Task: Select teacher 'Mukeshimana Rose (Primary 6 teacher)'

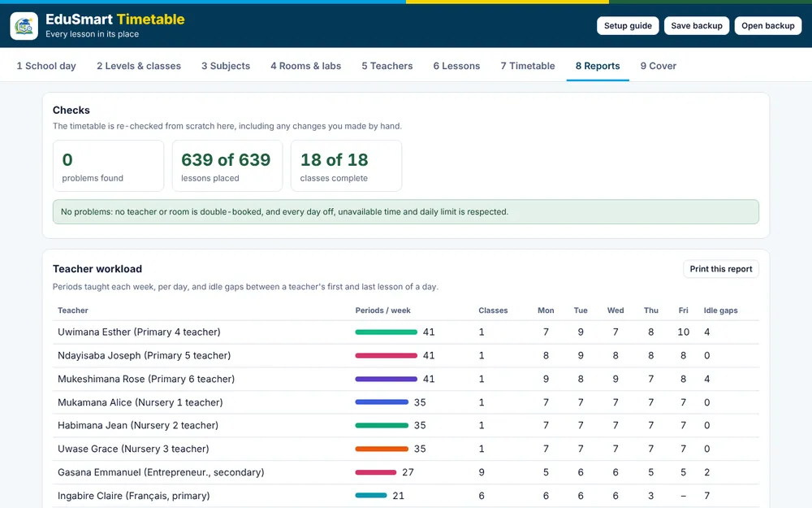Action: pos(146,379)
